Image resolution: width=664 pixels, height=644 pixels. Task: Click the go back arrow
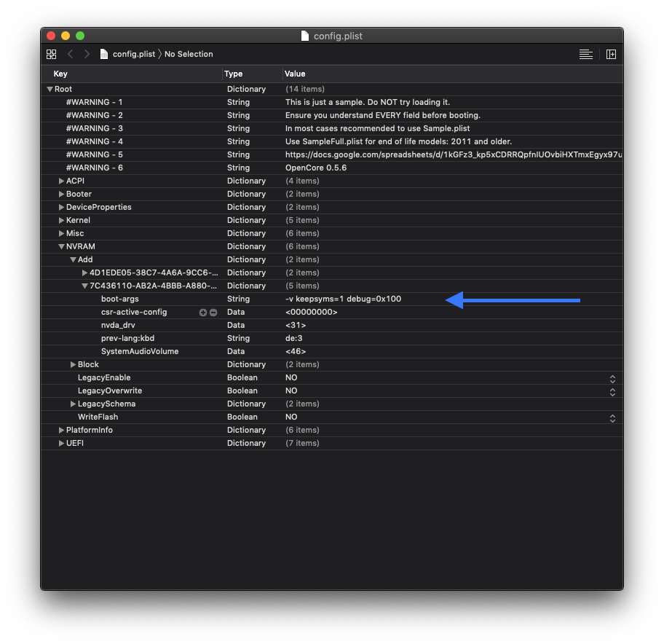pyautogui.click(x=71, y=54)
